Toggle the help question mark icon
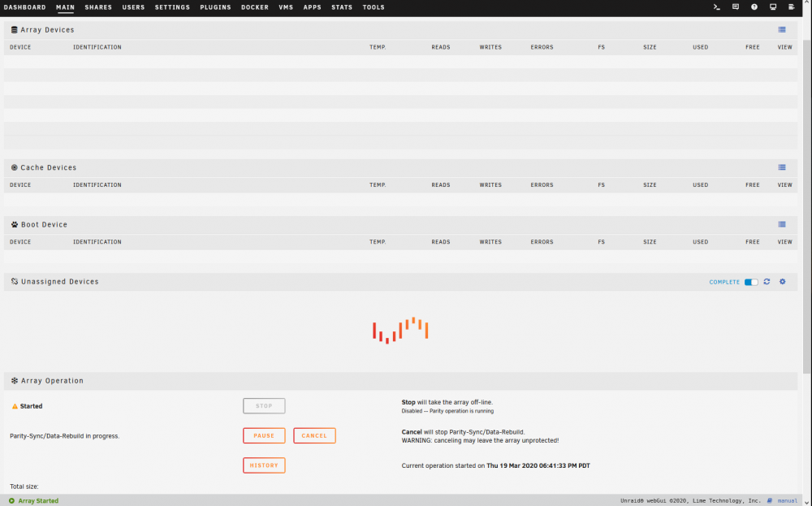 click(754, 7)
